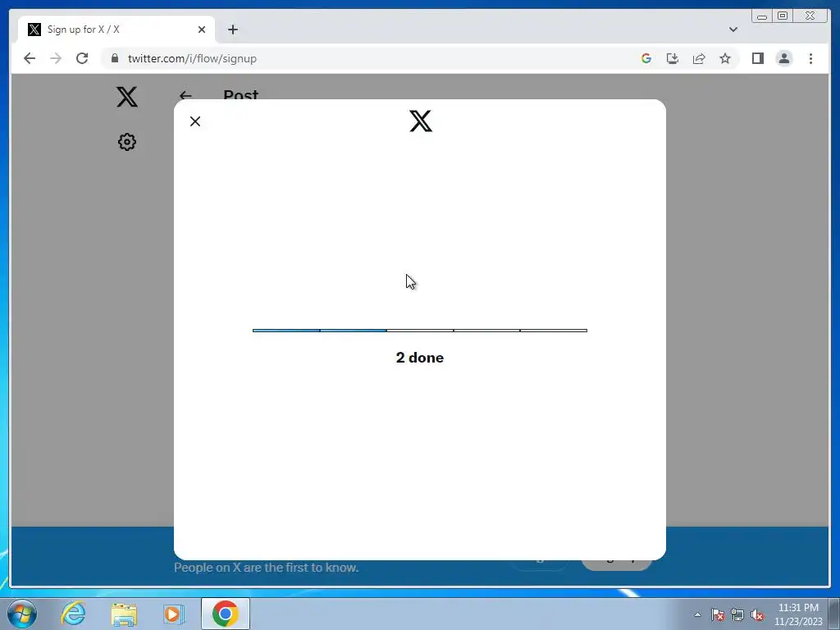Open the settings gear in the sidebar
Viewport: 840px width, 630px height.
coord(127,142)
